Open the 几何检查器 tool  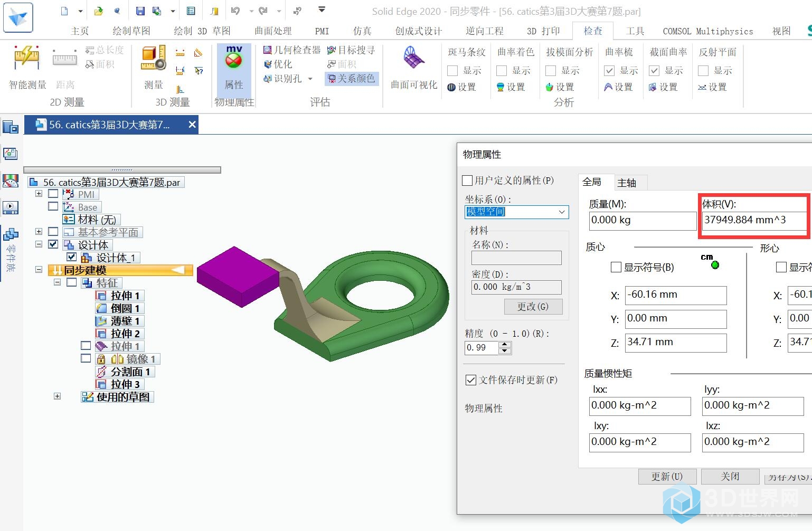pyautogui.click(x=291, y=50)
